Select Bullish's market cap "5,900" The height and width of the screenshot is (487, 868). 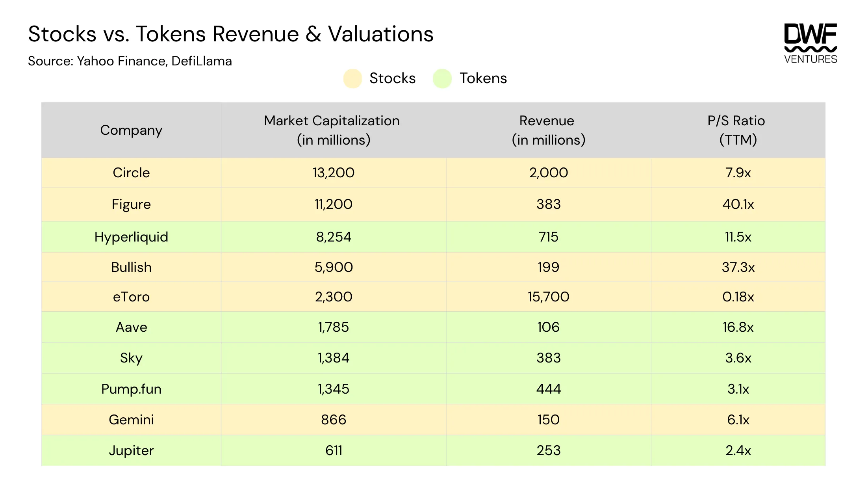coord(334,267)
